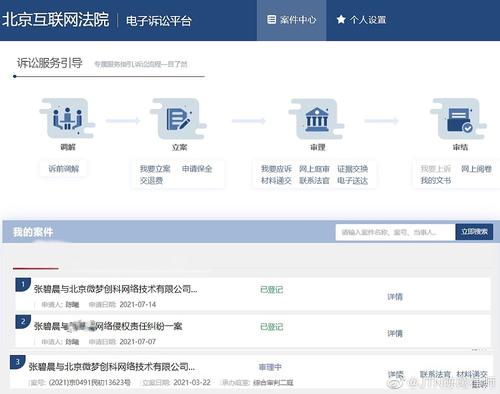Viewport: 500px width, 394px height.
Task: Click the number 1 badge of first case
Action: pos(23,285)
